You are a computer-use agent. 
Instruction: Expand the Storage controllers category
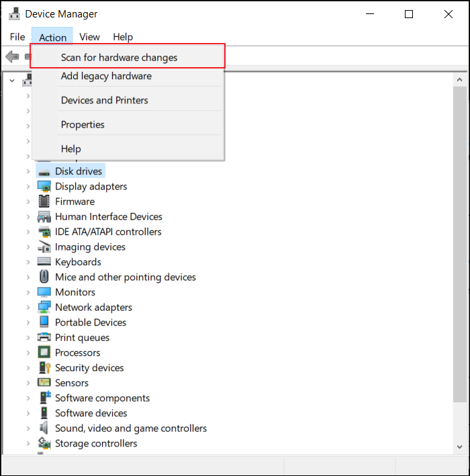click(28, 444)
